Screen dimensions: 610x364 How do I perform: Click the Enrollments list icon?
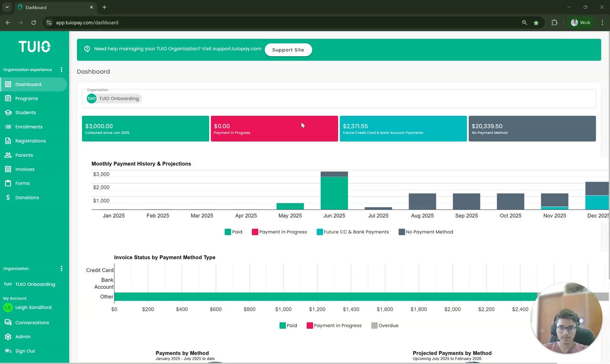point(8,127)
